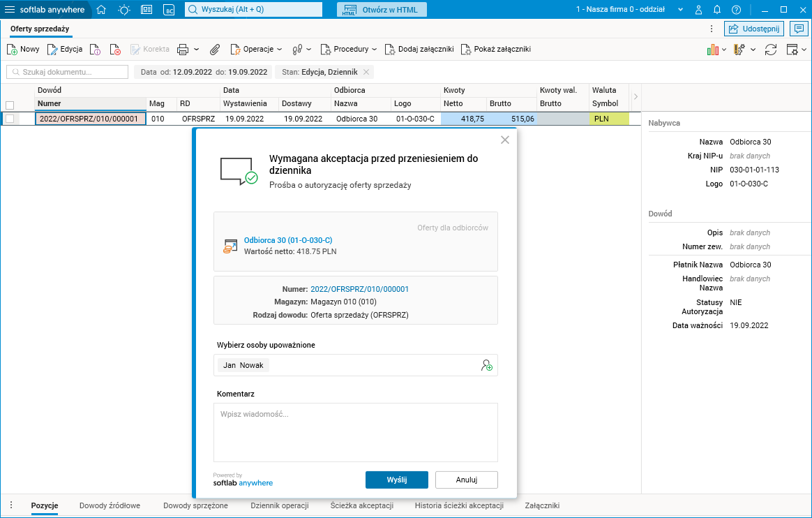This screenshot has height=518, width=812.
Task: Expand the tools icon dropdown arrow
Action: (x=753, y=49)
